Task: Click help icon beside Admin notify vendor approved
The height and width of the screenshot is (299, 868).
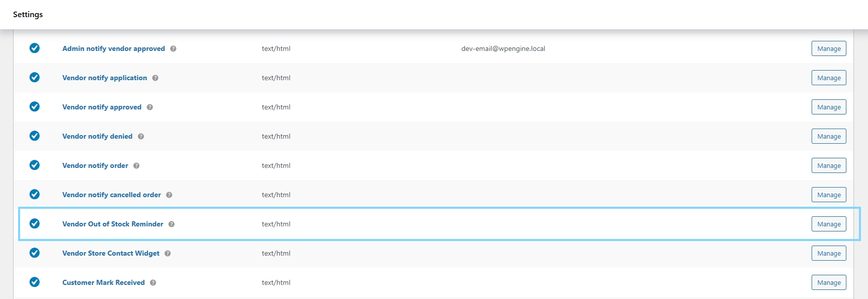Action: pyautogui.click(x=173, y=49)
